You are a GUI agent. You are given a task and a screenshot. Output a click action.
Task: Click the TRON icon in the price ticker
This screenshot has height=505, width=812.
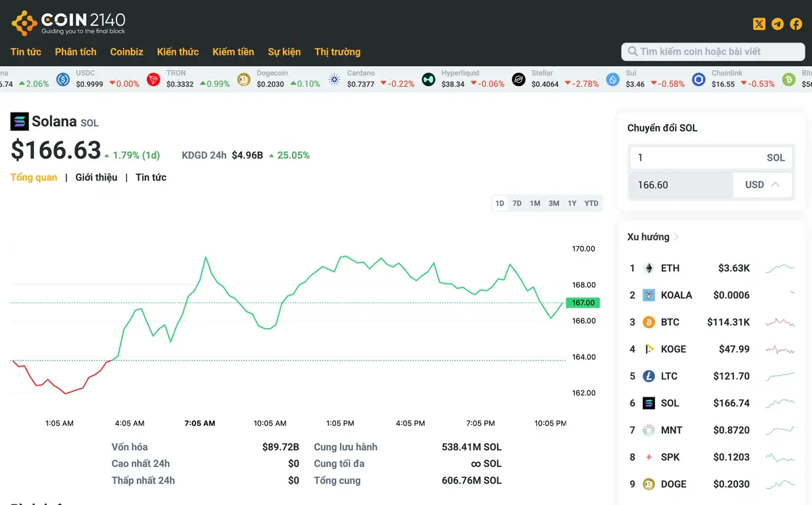tap(153, 79)
